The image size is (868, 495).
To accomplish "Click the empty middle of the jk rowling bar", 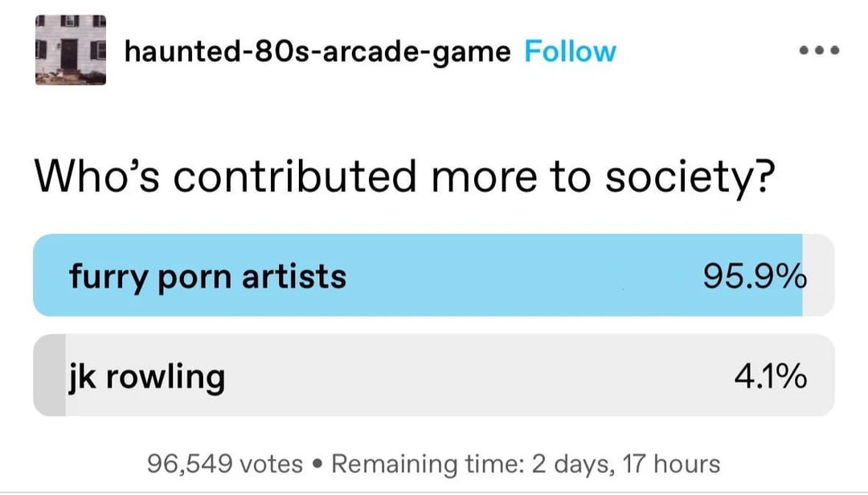I will (x=482, y=376).
